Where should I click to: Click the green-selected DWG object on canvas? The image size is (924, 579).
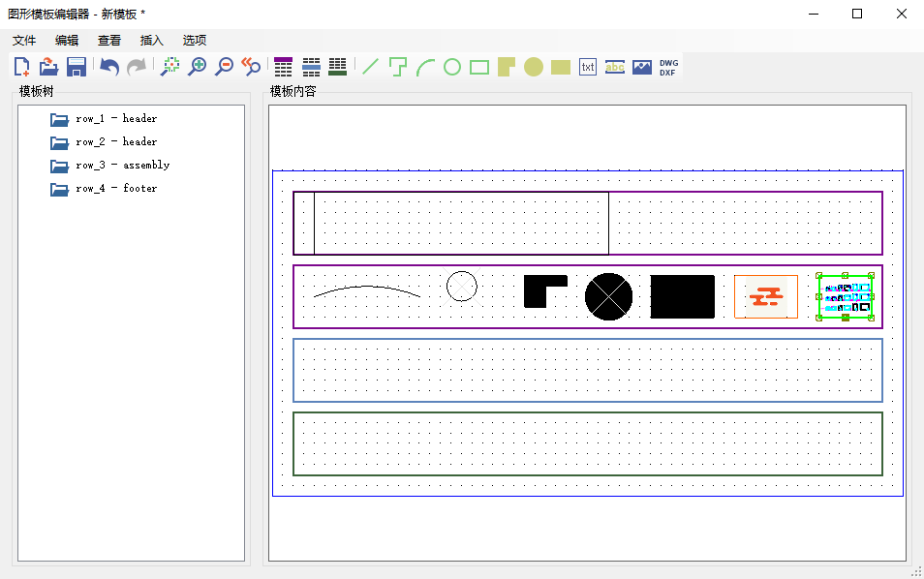[x=845, y=297]
